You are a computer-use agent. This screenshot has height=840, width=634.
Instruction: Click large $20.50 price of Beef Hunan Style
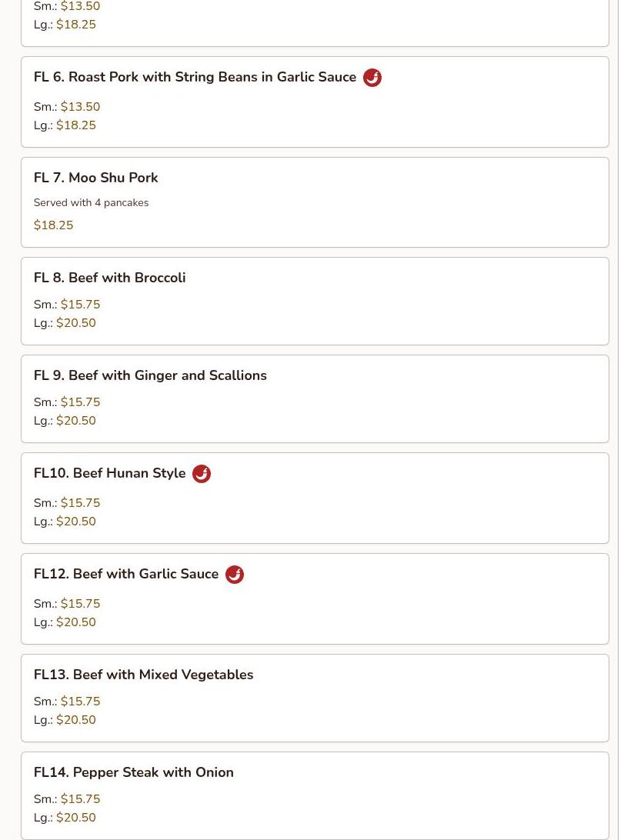click(x=75, y=522)
